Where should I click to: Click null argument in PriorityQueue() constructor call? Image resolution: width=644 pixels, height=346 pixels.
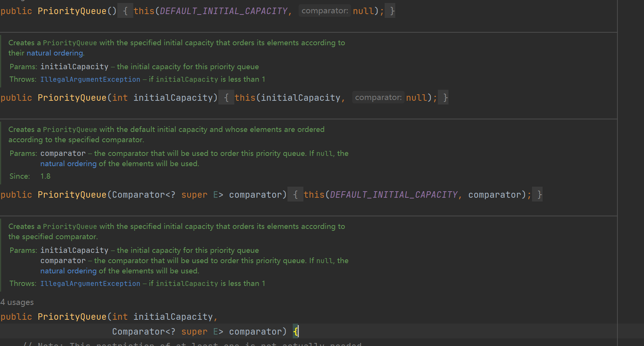pyautogui.click(x=363, y=11)
